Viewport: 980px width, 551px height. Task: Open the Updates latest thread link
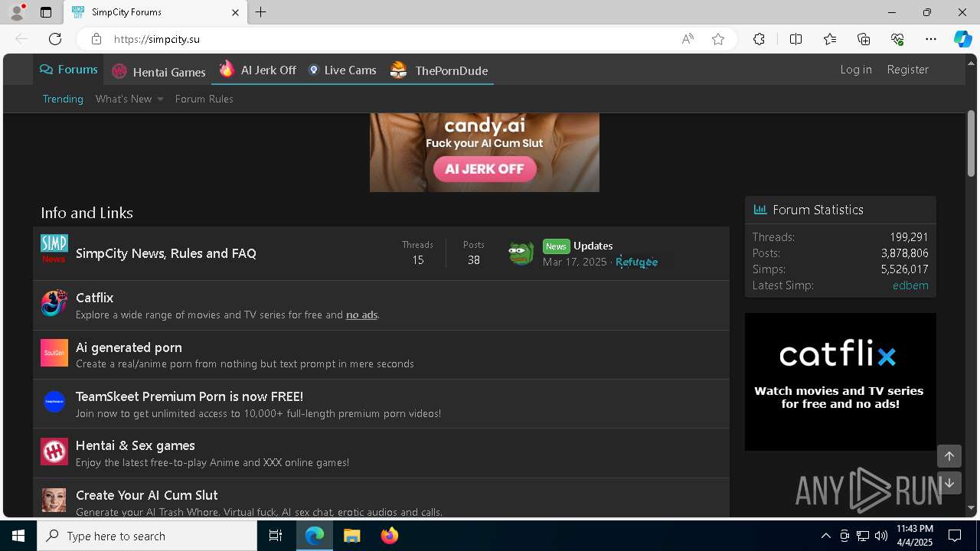click(593, 246)
